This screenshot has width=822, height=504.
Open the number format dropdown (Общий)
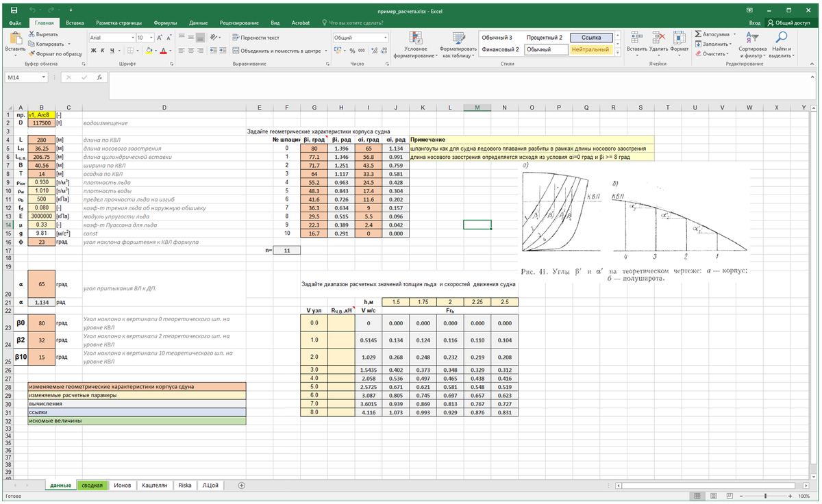[x=386, y=38]
